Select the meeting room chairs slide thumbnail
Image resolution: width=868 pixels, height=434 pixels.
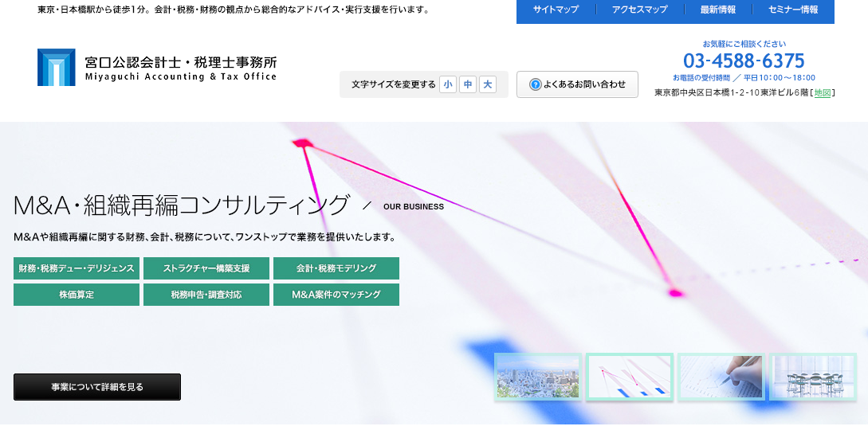tap(812, 377)
